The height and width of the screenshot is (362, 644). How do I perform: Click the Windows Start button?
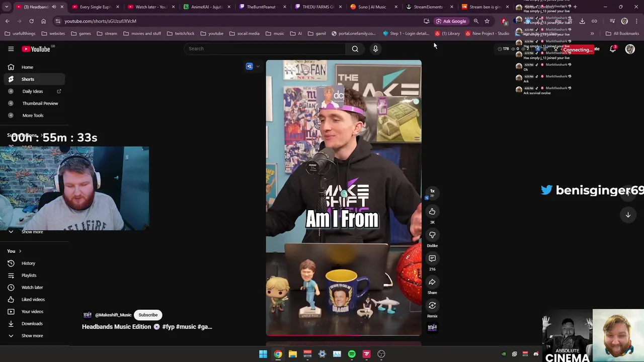point(263,354)
